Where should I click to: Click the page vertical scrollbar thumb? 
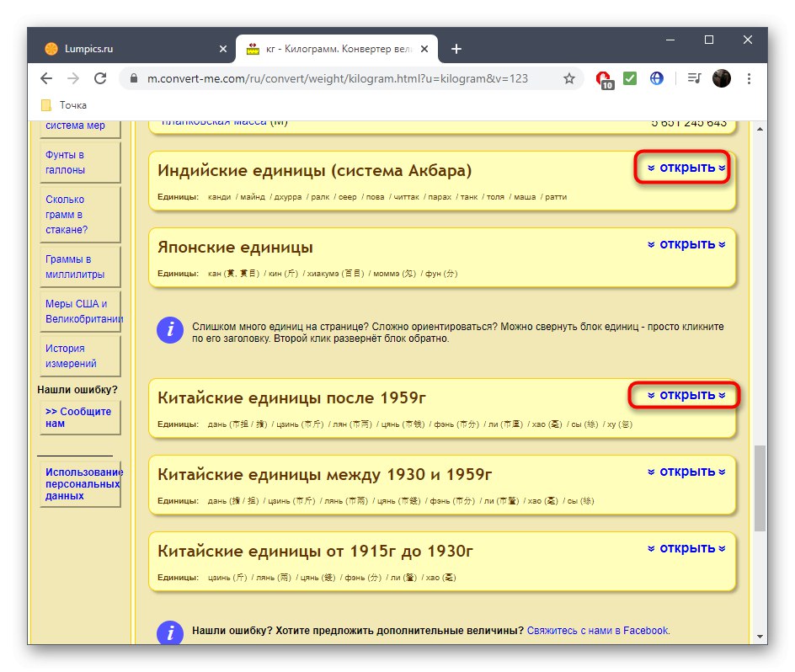point(760,488)
